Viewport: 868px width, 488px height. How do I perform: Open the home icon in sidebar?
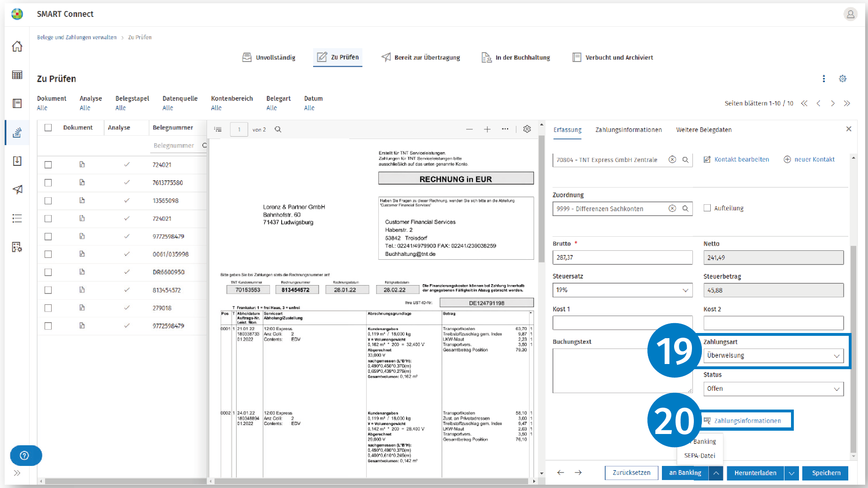[17, 46]
